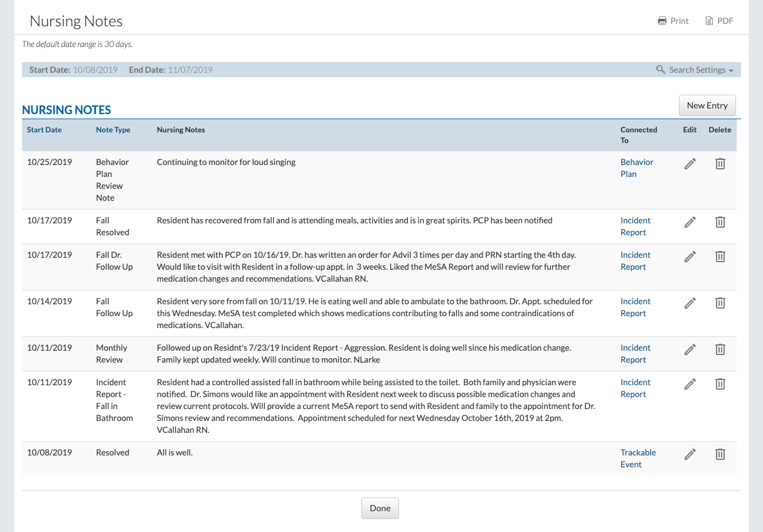
Task: Click the pencil edit icon for the Behavior Plan Review Note
Action: point(690,164)
